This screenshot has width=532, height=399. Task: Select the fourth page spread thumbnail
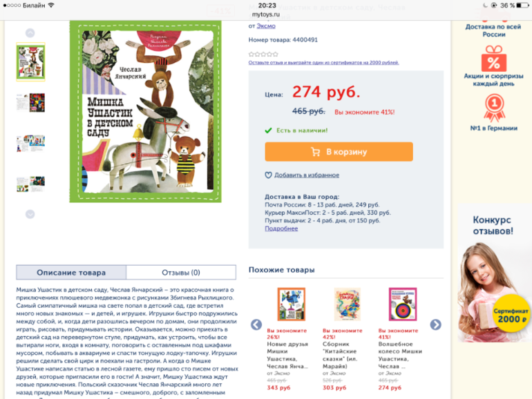(30, 184)
